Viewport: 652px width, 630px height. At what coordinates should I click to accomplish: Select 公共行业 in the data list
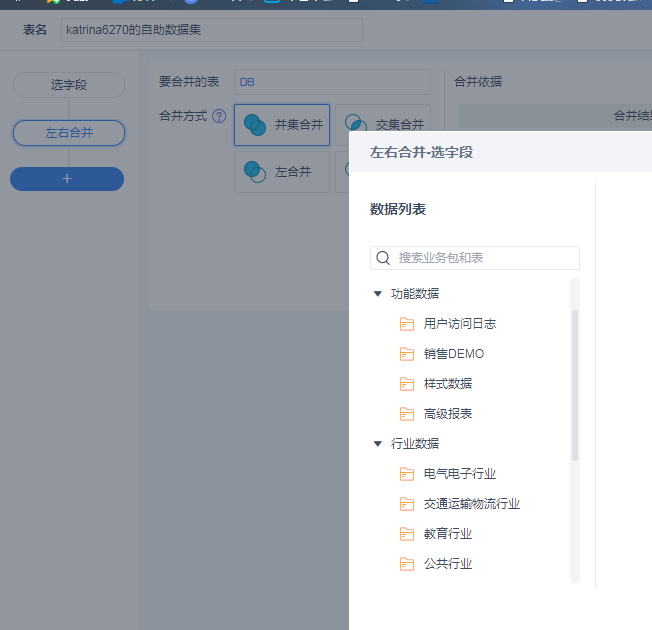(x=447, y=564)
